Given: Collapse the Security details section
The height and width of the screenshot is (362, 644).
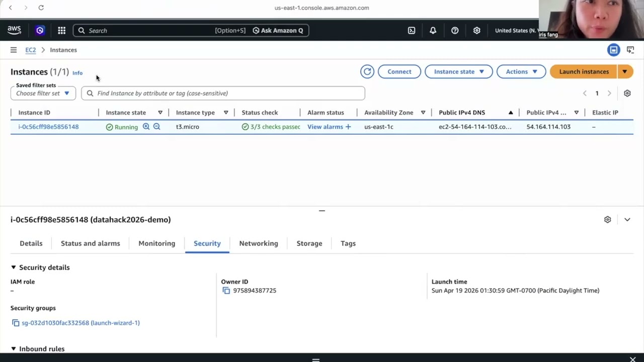Looking at the screenshot, I should point(14,267).
